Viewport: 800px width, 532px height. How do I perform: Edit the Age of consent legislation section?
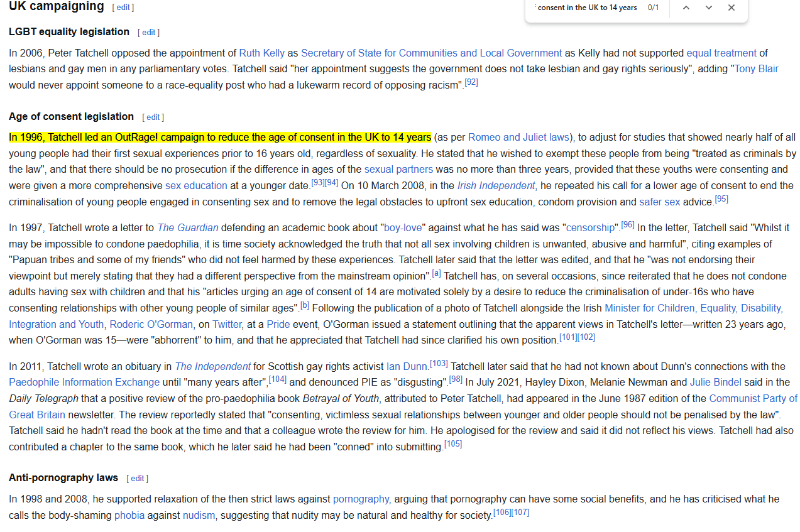point(153,117)
